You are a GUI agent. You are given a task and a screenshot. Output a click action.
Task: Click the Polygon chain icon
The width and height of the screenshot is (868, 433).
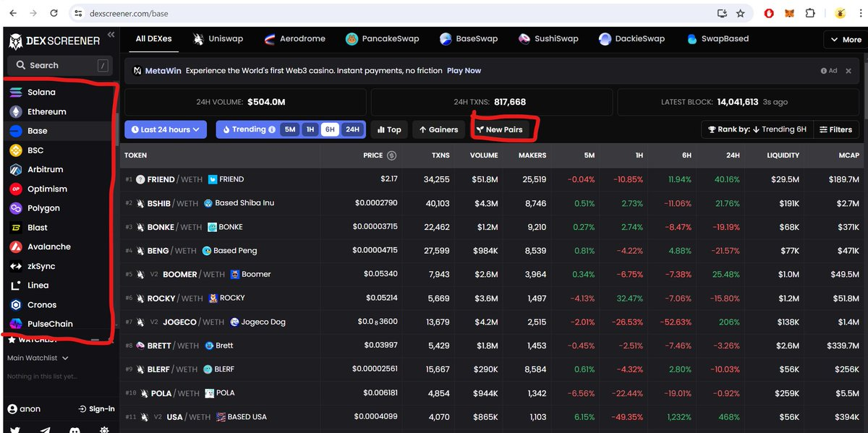tap(15, 208)
